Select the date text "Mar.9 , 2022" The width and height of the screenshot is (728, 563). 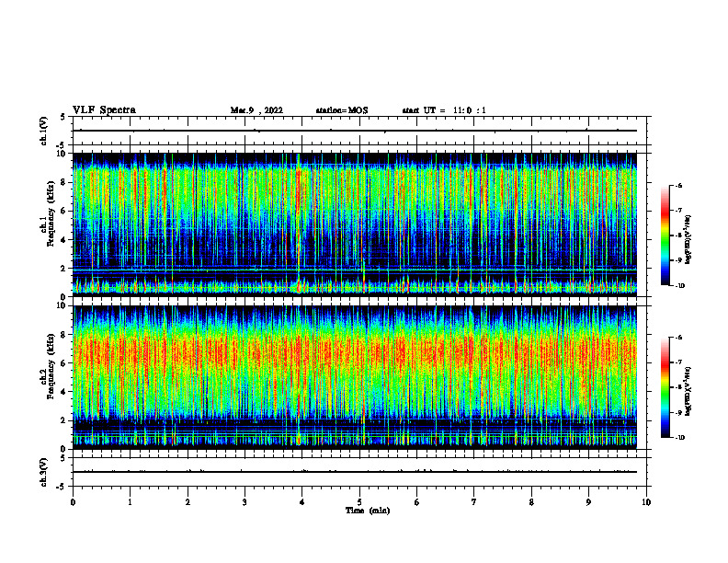click(x=256, y=110)
